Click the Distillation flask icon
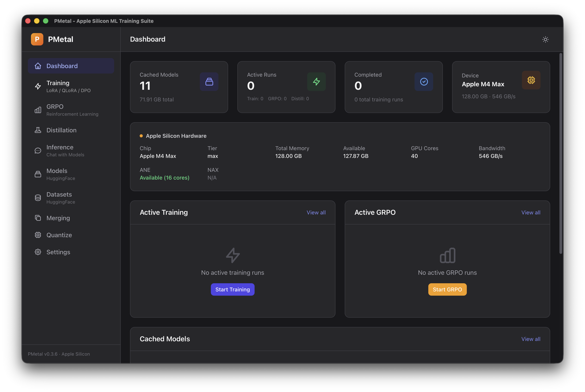This screenshot has height=392, width=585. [38, 130]
